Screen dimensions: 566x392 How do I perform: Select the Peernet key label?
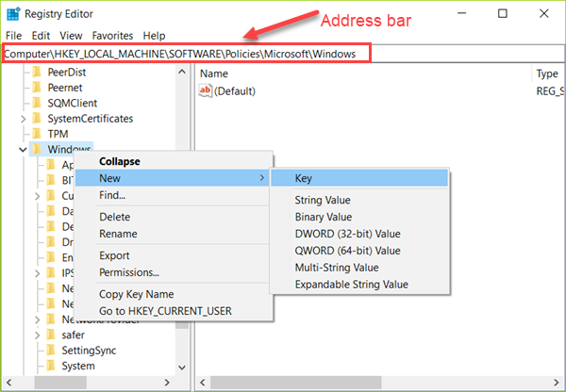point(65,88)
